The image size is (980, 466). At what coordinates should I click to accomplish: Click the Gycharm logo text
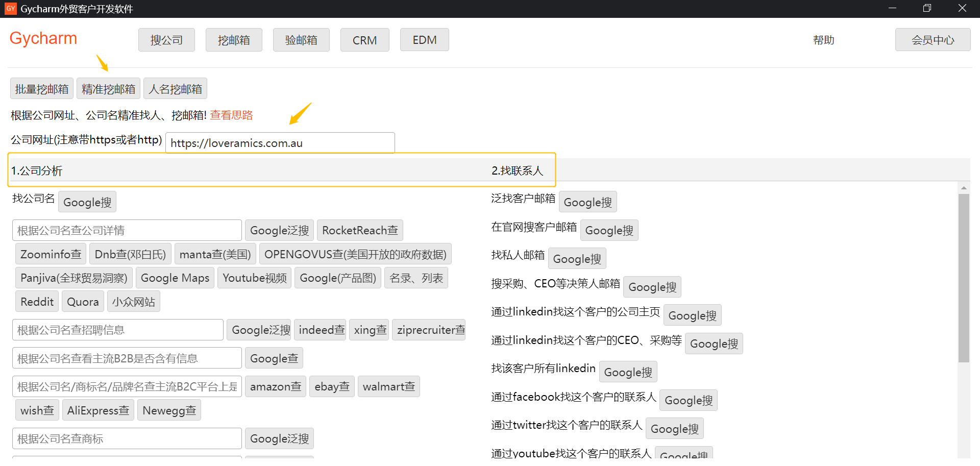[43, 38]
